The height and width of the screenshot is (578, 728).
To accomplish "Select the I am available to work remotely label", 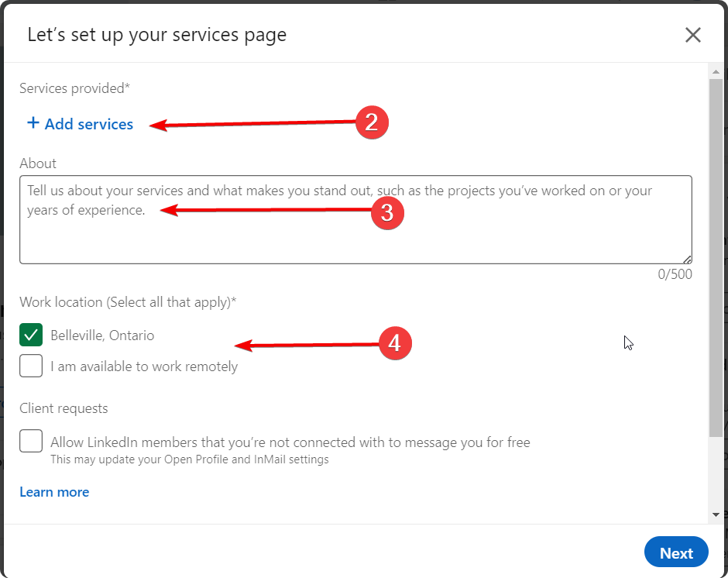I will tap(144, 366).
